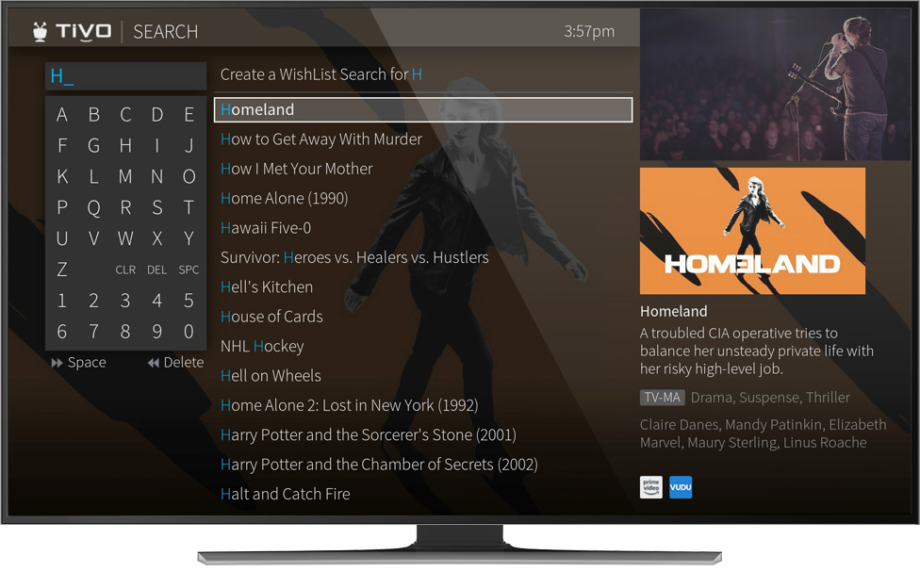Click letter D on keyboard grid
Viewport: 920px width, 588px height.
point(157,114)
